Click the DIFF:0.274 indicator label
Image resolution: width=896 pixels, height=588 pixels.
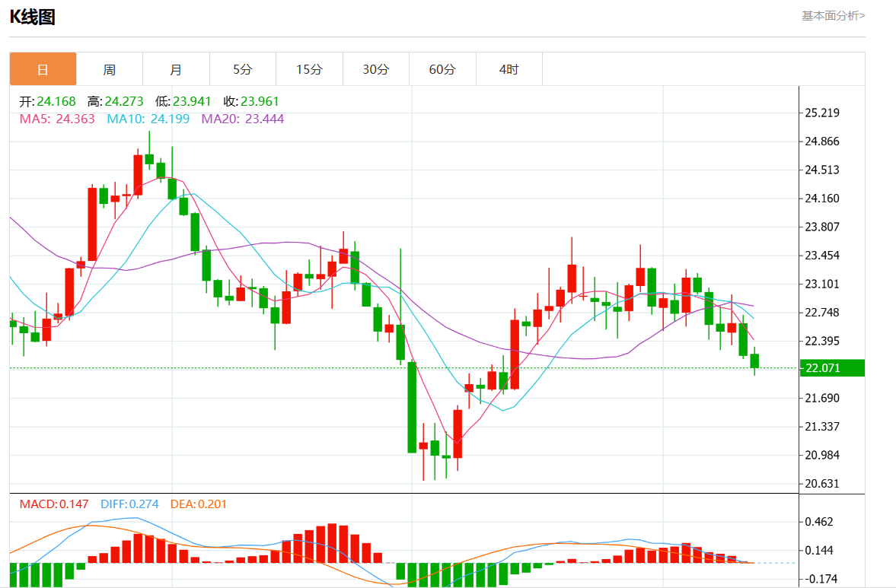pyautogui.click(x=129, y=504)
